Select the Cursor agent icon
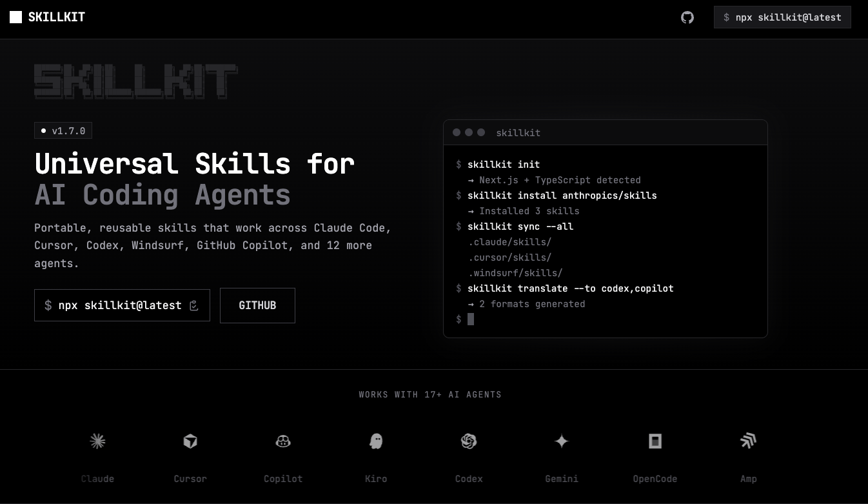 coord(190,441)
